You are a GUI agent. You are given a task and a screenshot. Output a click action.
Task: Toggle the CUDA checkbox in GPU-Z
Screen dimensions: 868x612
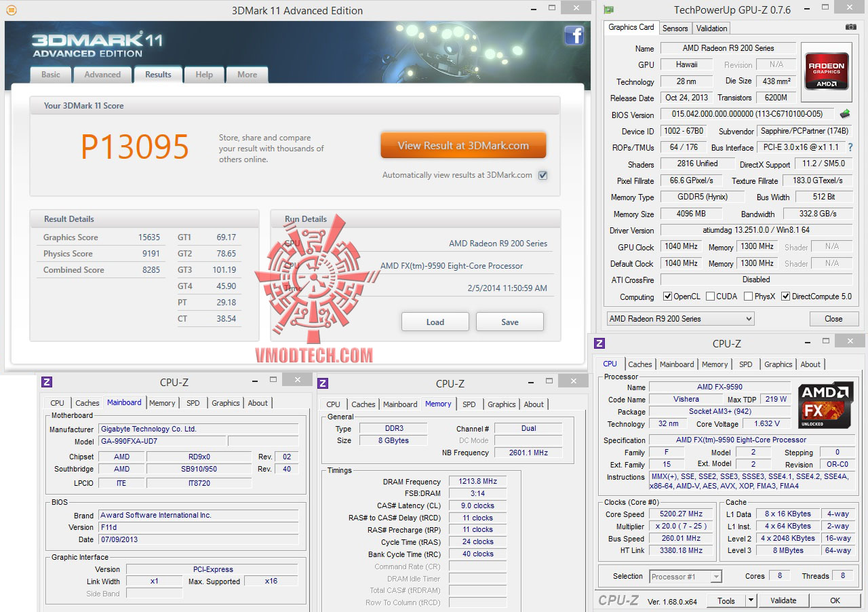click(710, 297)
